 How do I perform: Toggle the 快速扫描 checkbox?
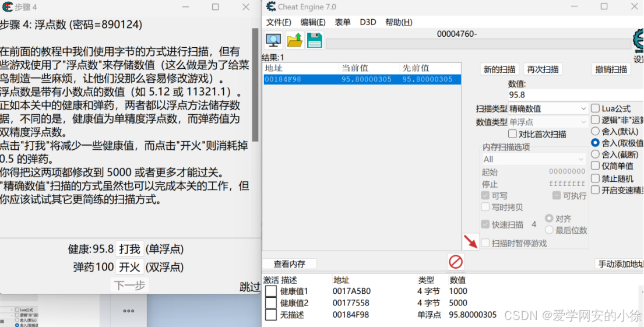click(485, 224)
